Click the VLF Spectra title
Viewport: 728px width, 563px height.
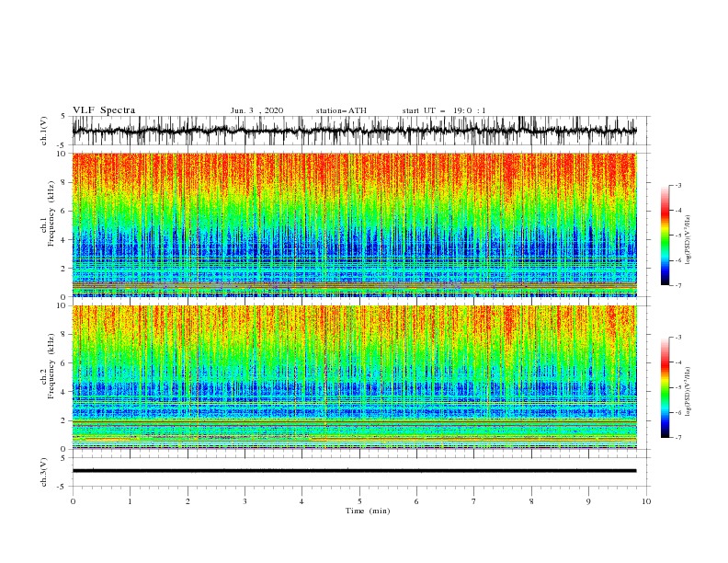pos(104,110)
